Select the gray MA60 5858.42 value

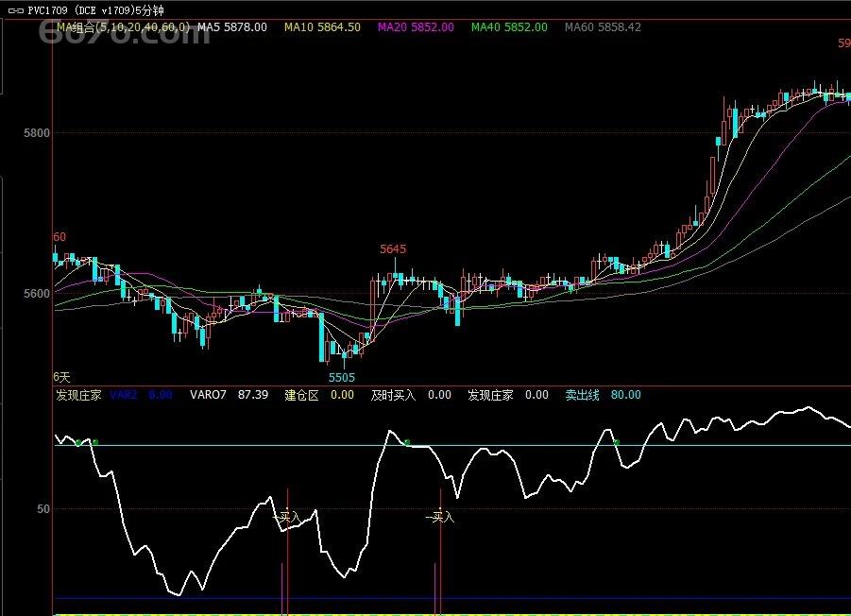[603, 27]
